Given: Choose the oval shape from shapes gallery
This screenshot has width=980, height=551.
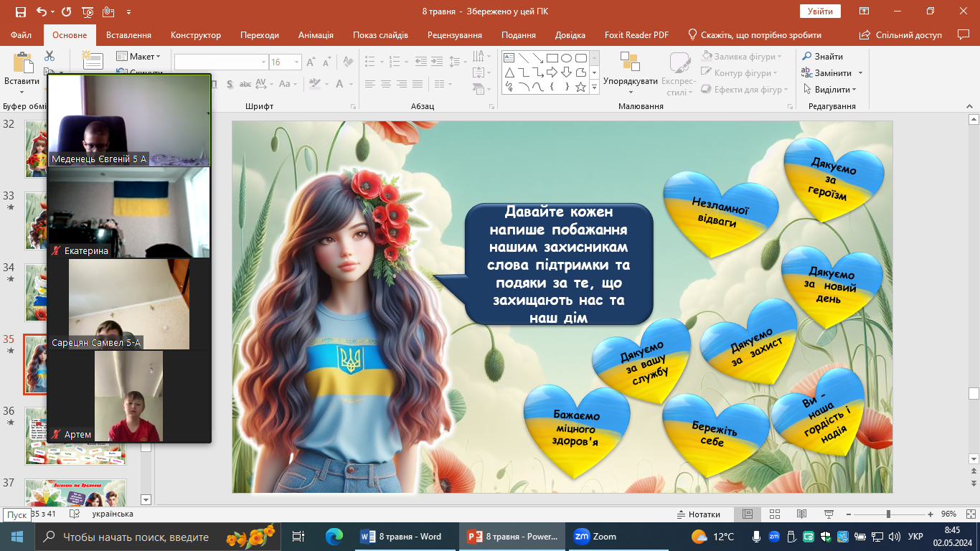Looking at the screenshot, I should point(566,58).
